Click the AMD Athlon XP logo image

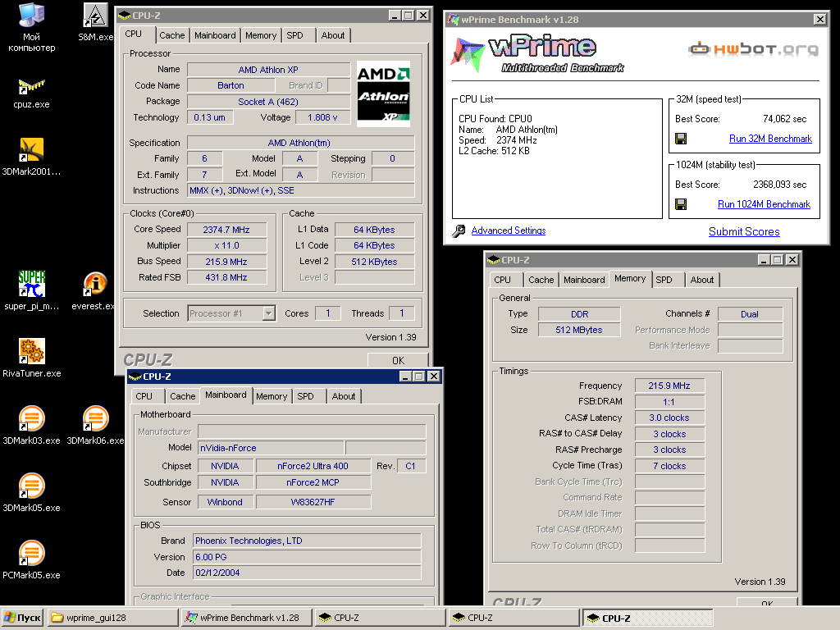(383, 94)
